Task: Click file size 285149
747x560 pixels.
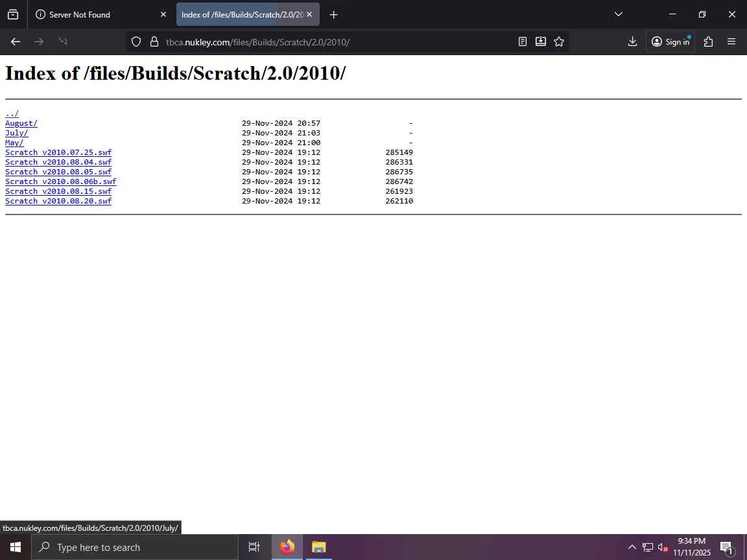Action: (x=399, y=152)
